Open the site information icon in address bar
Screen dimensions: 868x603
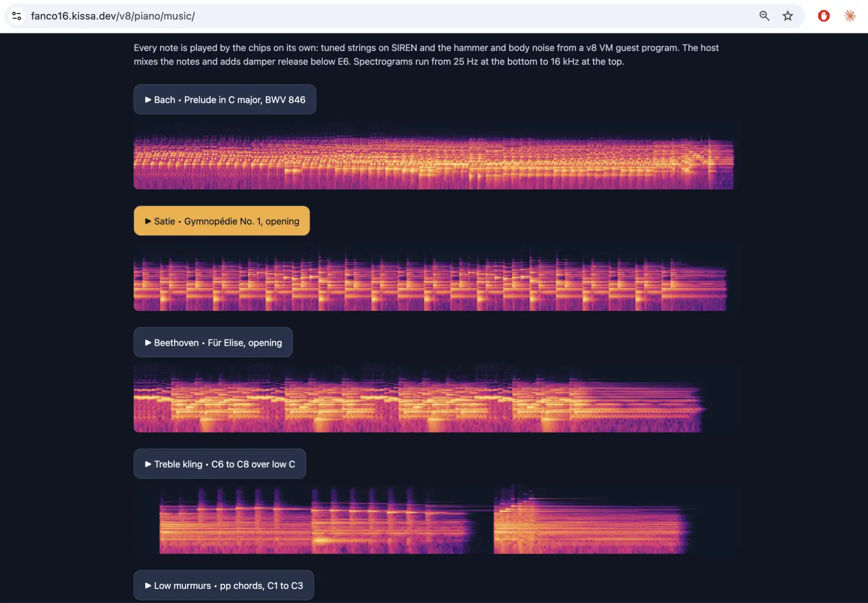pos(17,16)
